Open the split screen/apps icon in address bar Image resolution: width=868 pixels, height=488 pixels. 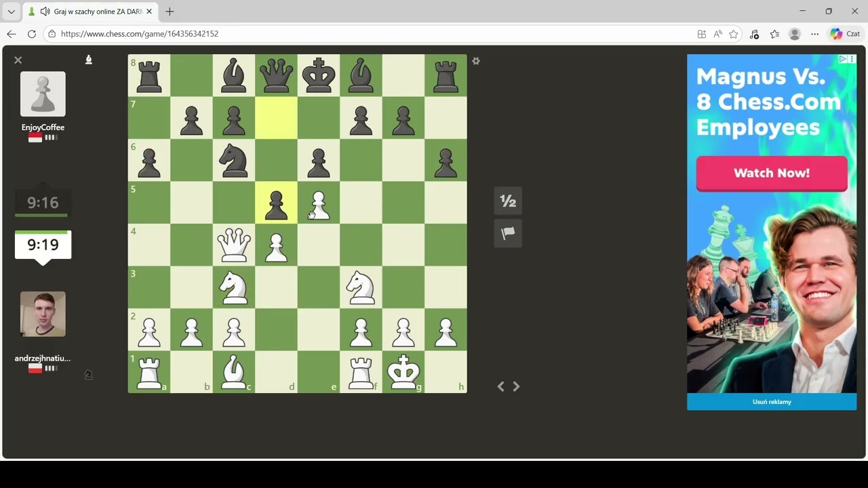tap(702, 34)
